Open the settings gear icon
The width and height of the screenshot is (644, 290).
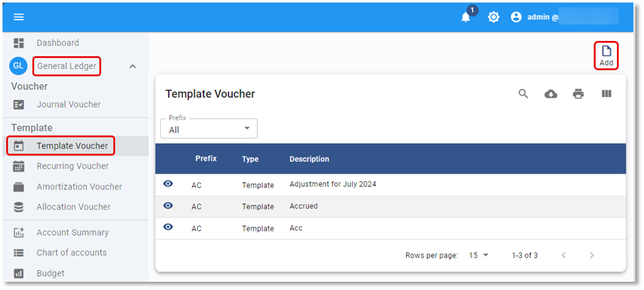[x=493, y=17]
